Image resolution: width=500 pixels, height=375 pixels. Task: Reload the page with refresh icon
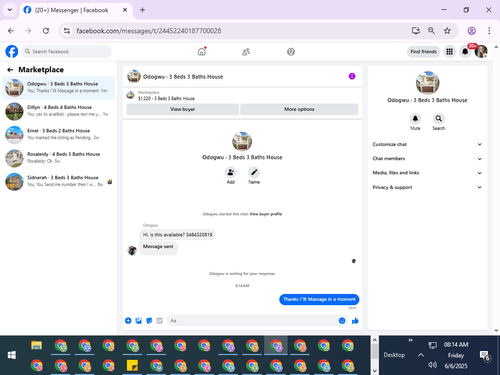click(x=46, y=31)
